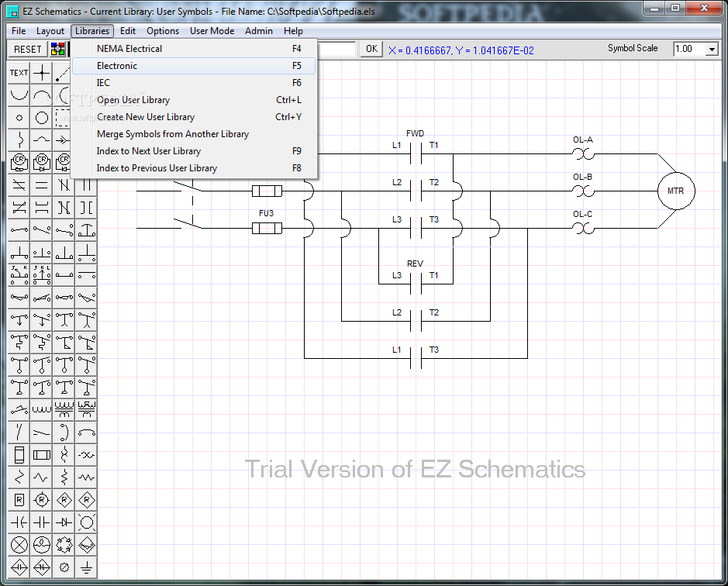Open the Help menu
Screen dimensions: 728x586
coord(293,31)
